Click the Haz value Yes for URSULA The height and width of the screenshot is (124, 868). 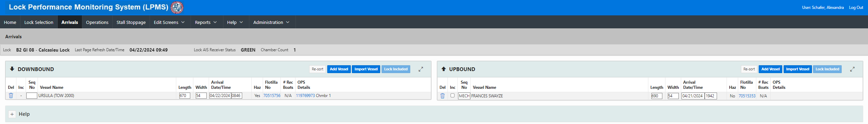tap(257, 96)
